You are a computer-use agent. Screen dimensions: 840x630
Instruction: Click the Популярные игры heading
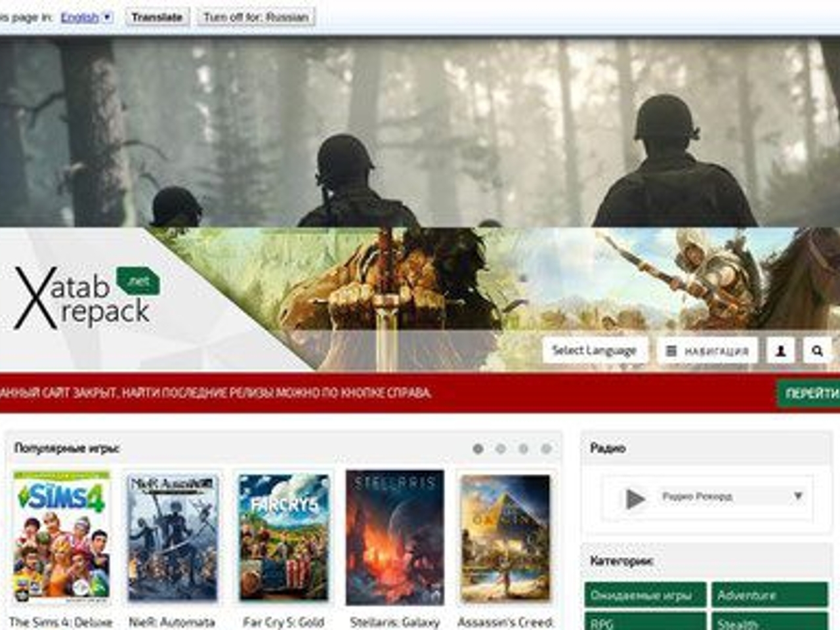pos(67,449)
